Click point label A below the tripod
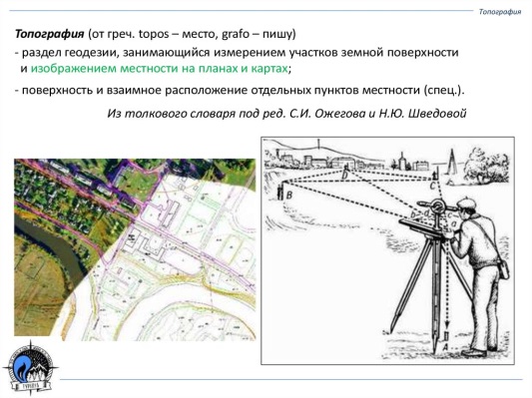Image resolution: width=532 pixels, height=398 pixels. point(446,346)
